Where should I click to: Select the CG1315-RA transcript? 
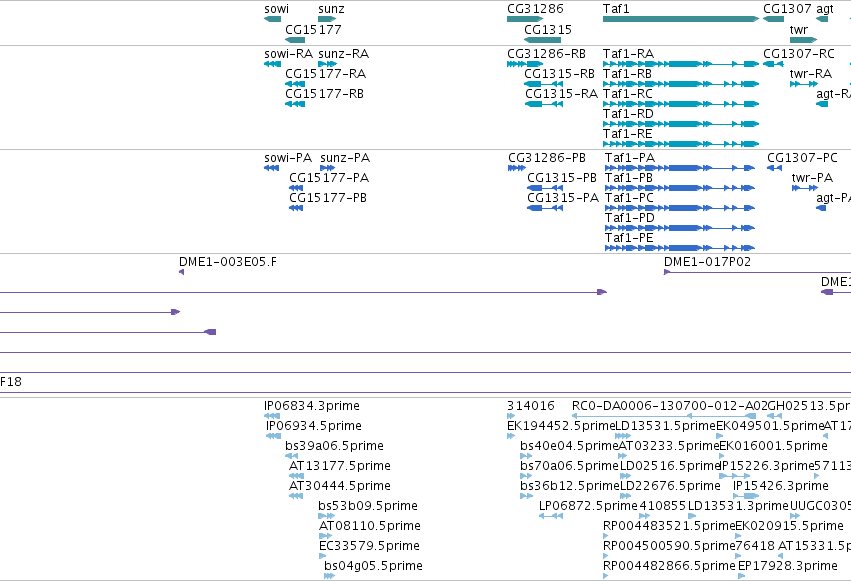(543, 104)
